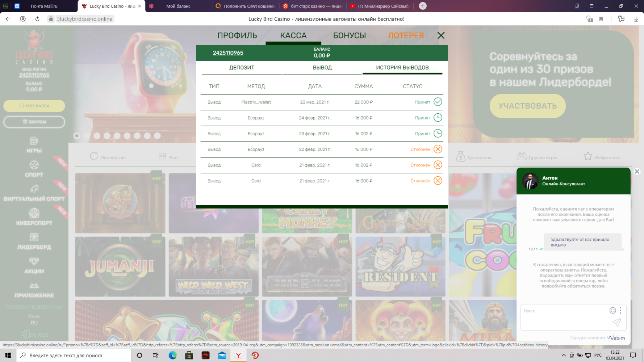The width and height of the screenshot is (644, 362).
Task: Click the Webim provider link
Action: click(x=616, y=338)
